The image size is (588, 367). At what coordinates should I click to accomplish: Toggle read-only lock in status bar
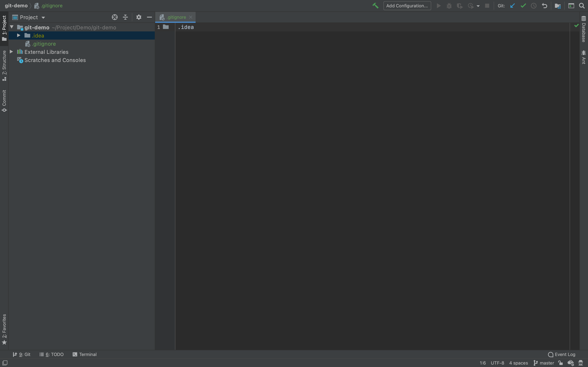(561, 363)
